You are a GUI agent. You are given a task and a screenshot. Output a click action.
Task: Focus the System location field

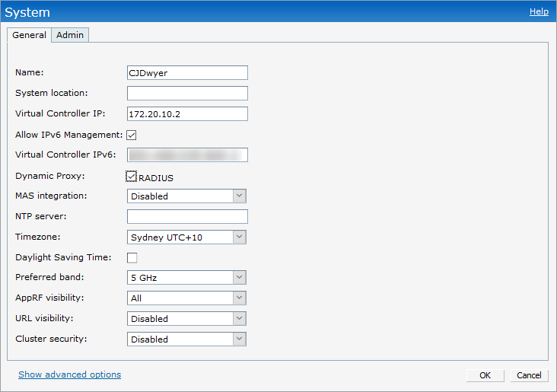click(187, 94)
